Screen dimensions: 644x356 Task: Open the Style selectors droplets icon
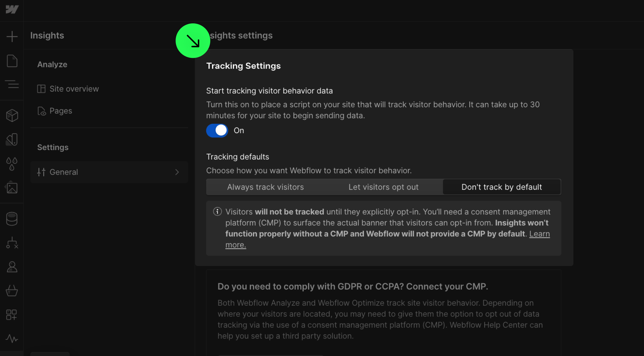pyautogui.click(x=12, y=164)
